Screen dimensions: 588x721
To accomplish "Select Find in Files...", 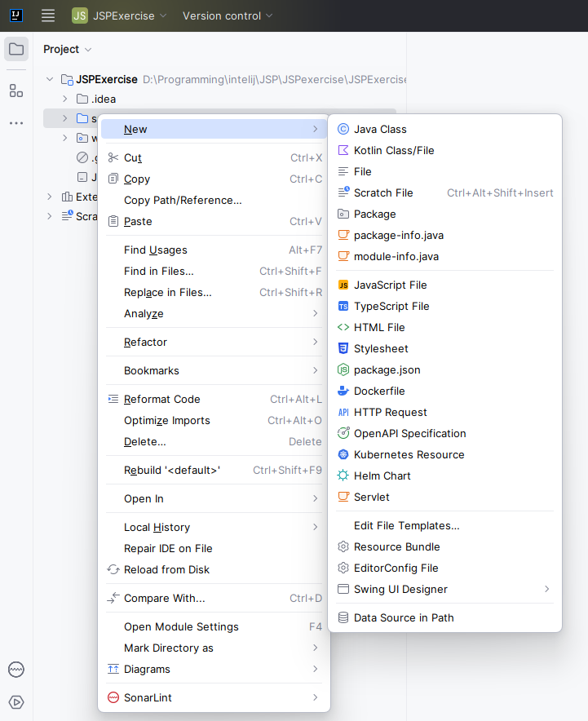I will click(214, 271).
